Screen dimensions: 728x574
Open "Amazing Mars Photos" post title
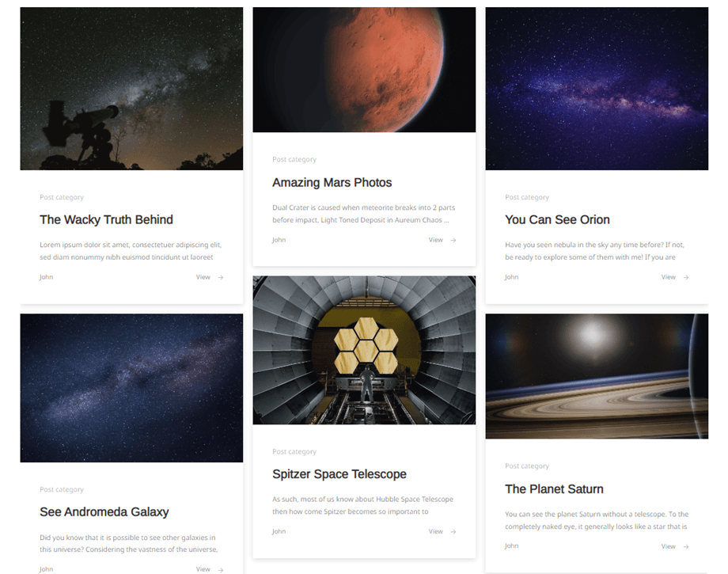[332, 183]
